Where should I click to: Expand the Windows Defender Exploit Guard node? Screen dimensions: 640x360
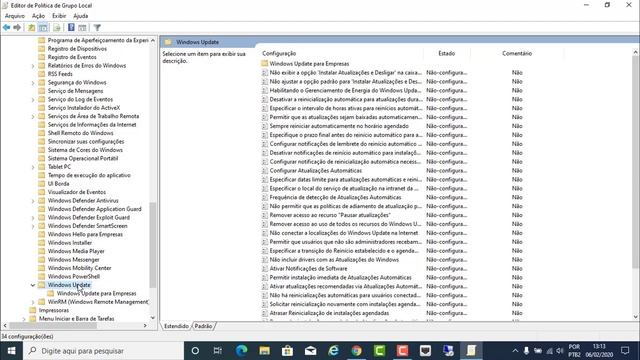click(33, 218)
